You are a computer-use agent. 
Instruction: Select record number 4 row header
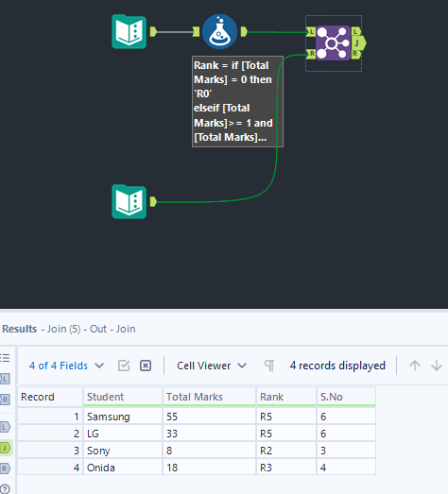pos(50,468)
